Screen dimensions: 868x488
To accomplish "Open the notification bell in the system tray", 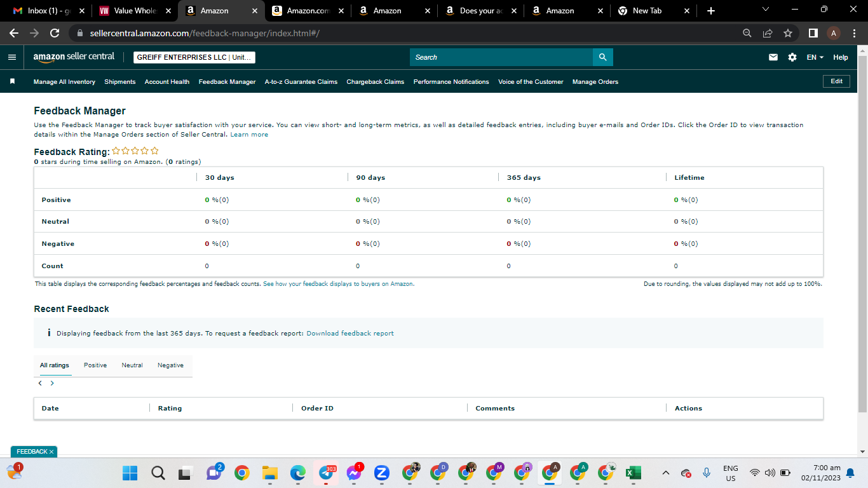I will pyautogui.click(x=850, y=473).
